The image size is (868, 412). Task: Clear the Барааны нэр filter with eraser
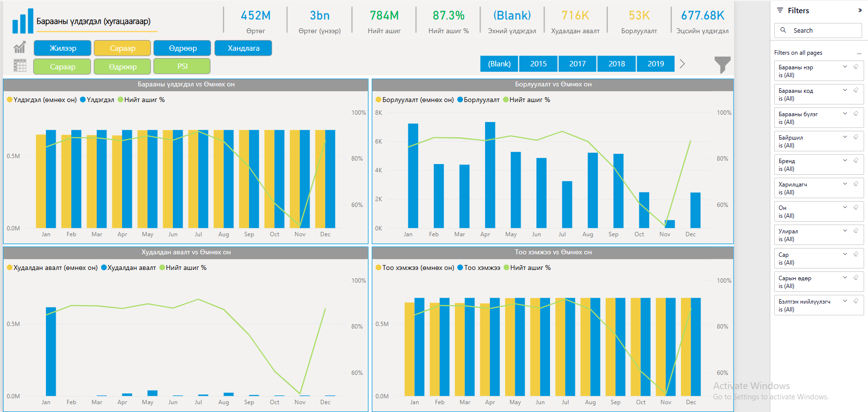pyautogui.click(x=856, y=67)
